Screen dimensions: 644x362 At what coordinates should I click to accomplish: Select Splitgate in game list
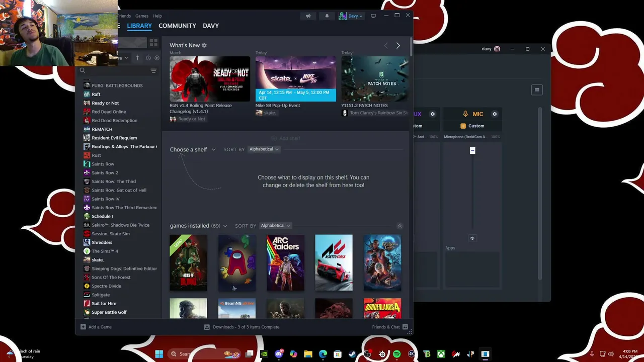120,295
